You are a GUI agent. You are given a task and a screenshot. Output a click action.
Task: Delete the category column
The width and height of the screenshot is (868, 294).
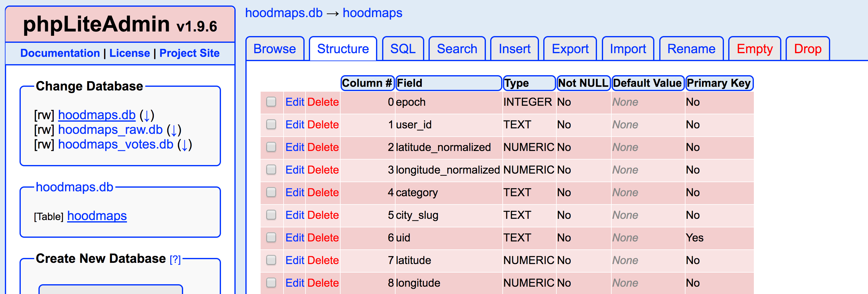coord(323,193)
